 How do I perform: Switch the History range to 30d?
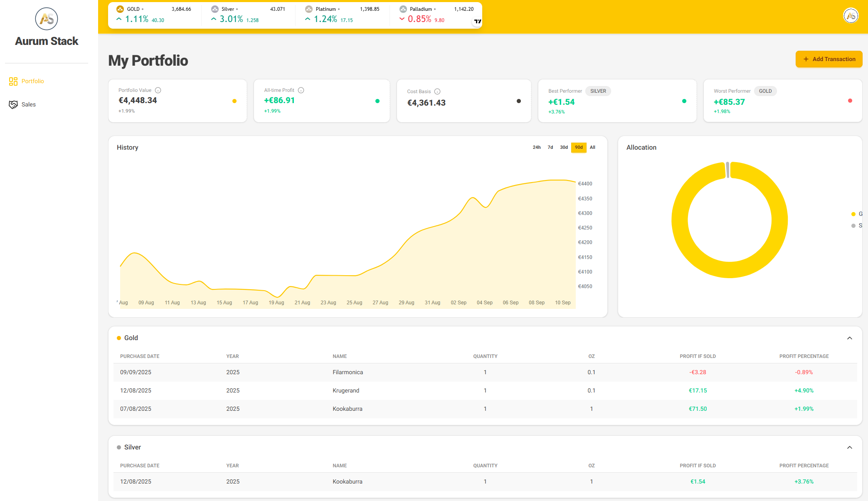[x=564, y=147]
